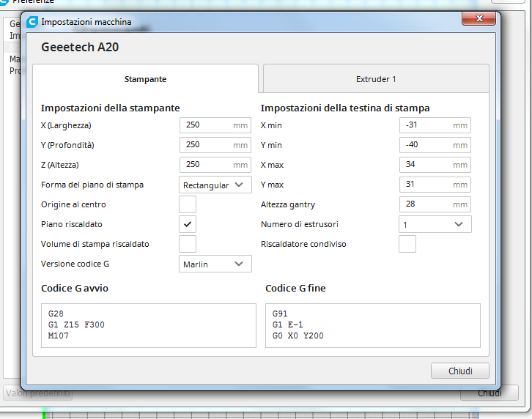Screen dimensions: 532x419
Task: Click the Cura logo icon in the dialog title bar
Action: (32, 22)
